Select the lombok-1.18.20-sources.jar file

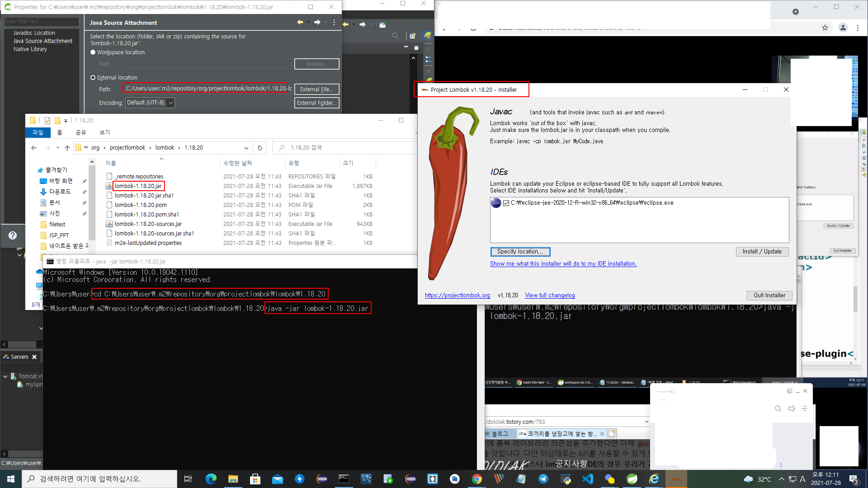pos(148,224)
